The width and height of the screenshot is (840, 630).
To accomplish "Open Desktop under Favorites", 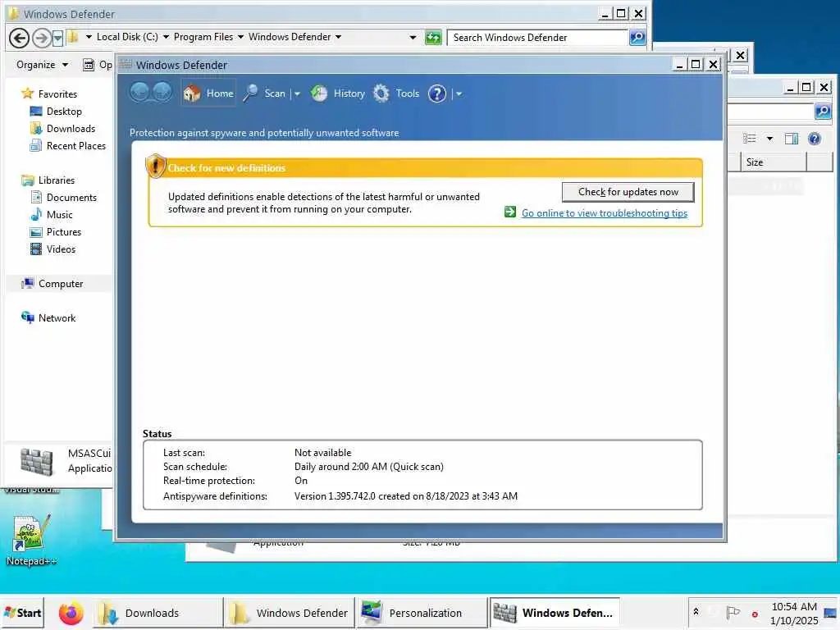I will pos(64,112).
